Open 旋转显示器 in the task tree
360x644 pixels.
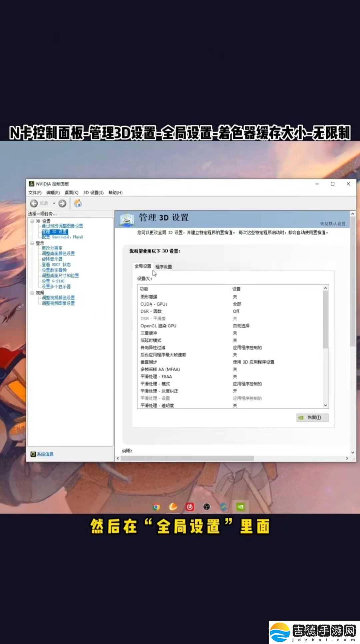click(52, 259)
